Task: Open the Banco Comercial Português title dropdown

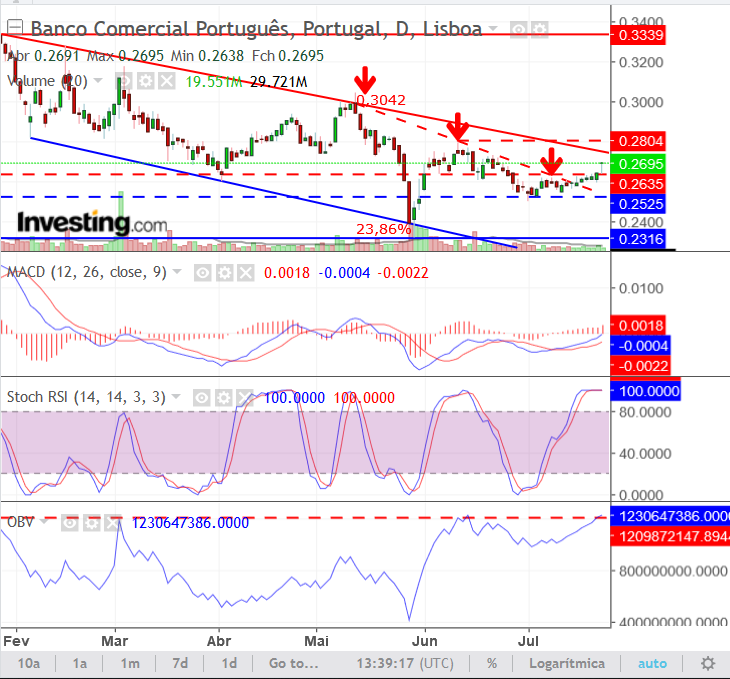Action: 493,29
